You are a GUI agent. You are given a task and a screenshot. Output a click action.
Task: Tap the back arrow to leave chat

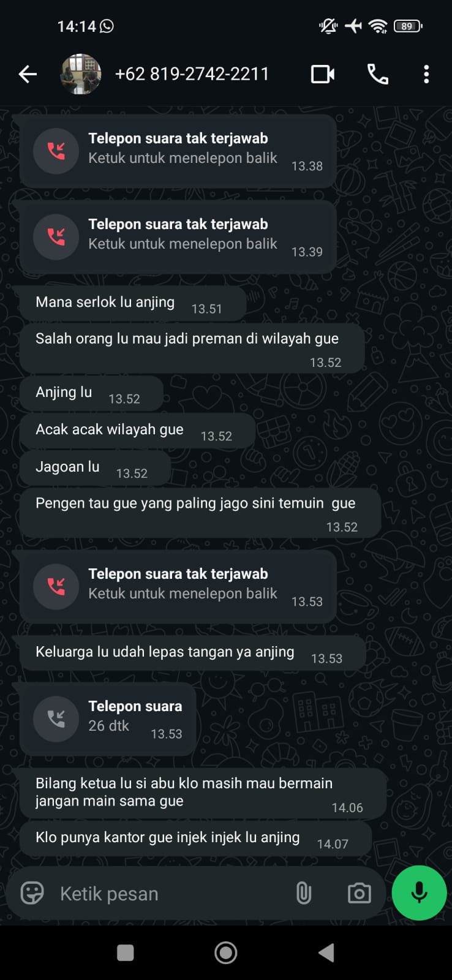[28, 74]
